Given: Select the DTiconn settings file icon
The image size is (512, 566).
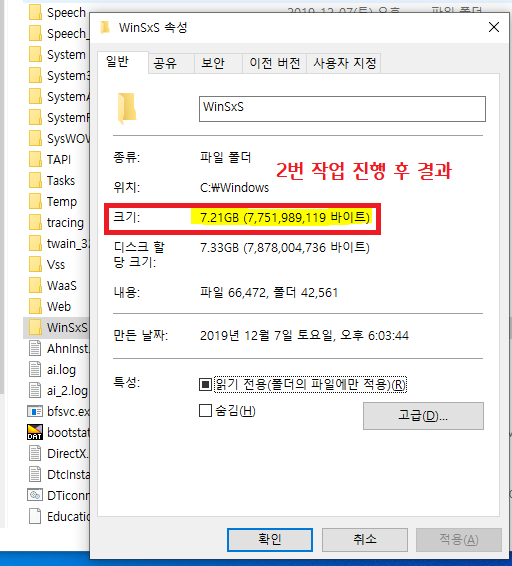Looking at the screenshot, I should [35, 495].
